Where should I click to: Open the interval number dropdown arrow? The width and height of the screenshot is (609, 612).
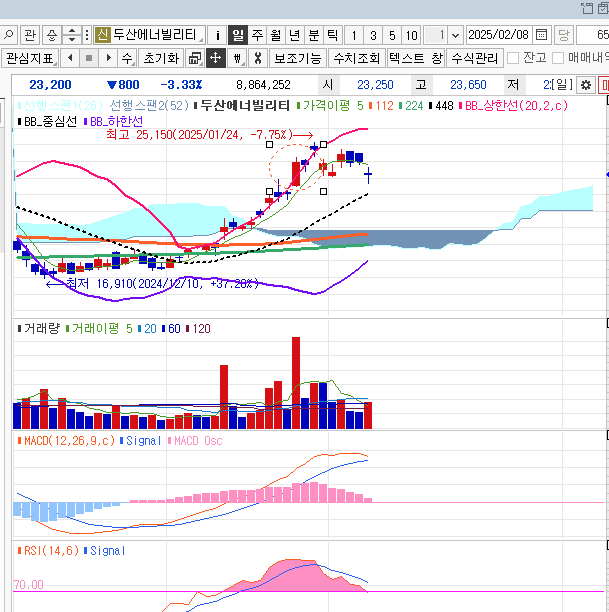[x=456, y=35]
